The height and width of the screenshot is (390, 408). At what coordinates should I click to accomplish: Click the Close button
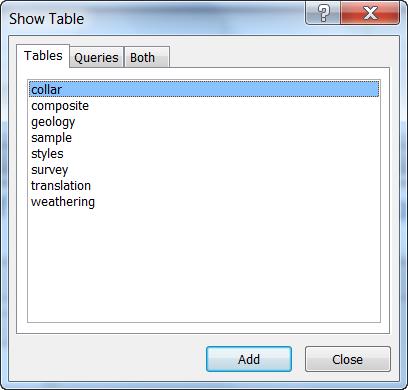347,359
